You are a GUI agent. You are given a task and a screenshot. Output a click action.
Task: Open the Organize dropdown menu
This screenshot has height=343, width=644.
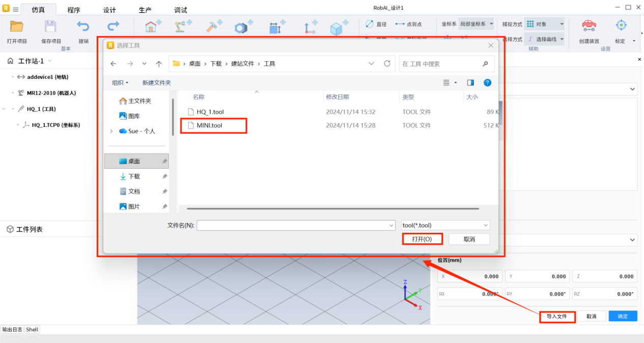120,82
